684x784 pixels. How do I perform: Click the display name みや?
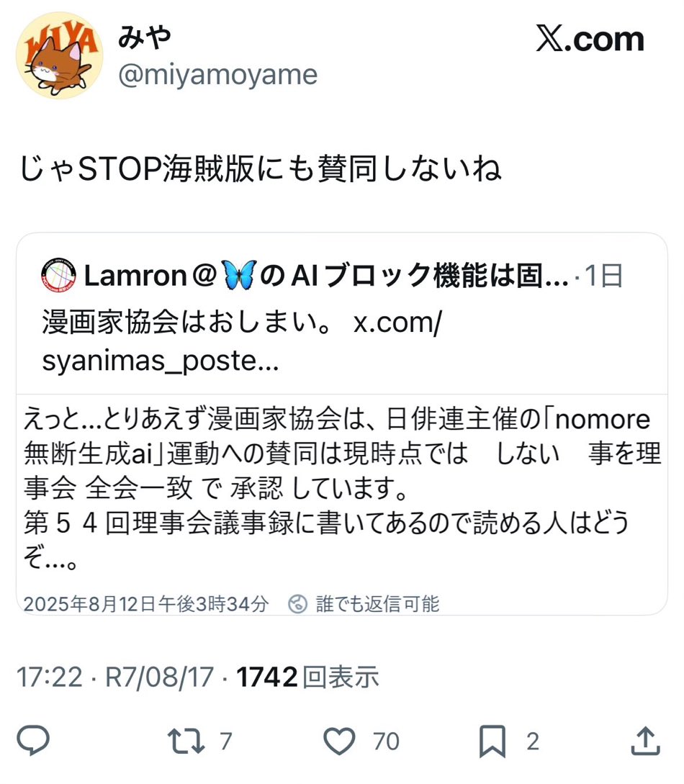145,37
